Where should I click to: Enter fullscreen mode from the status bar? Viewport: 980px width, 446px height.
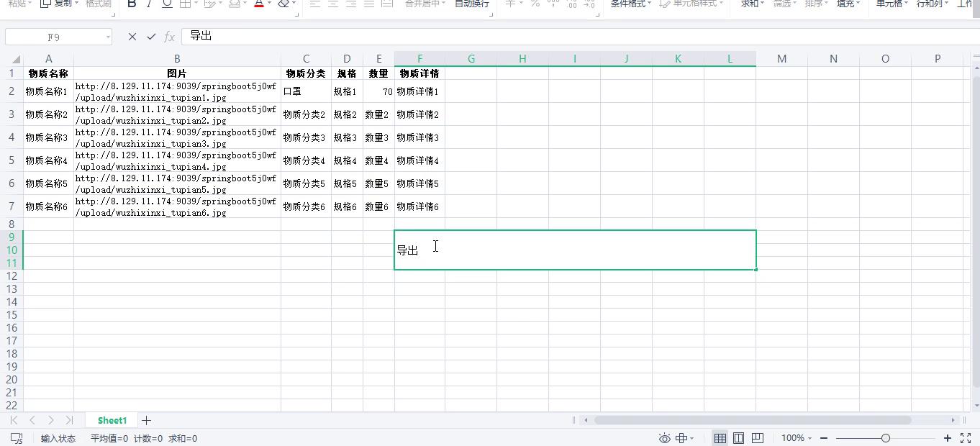coord(966,438)
